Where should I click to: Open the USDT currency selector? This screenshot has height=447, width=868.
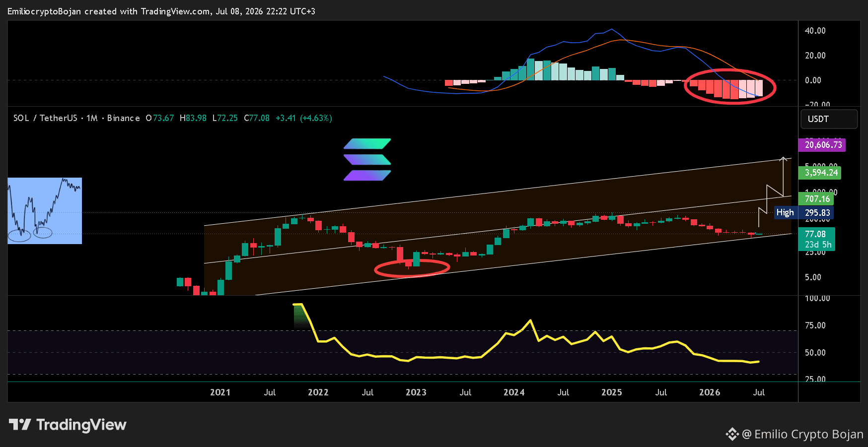829,119
